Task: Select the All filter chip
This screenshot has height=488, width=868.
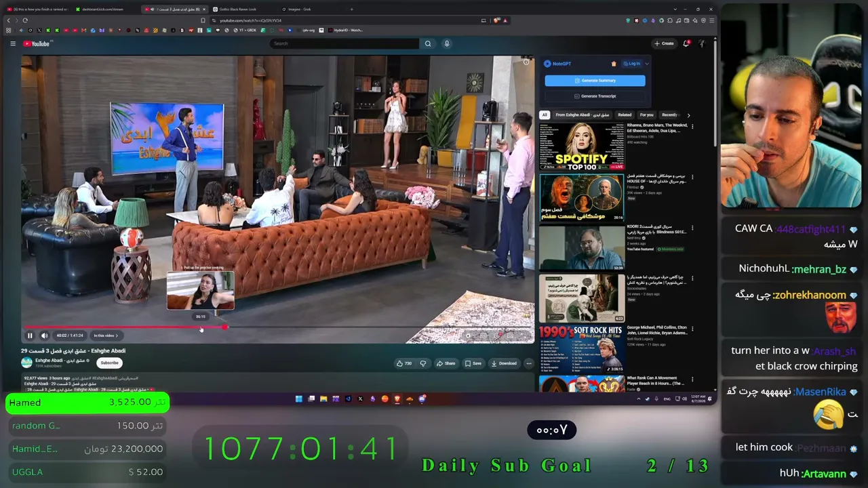Action: point(544,115)
